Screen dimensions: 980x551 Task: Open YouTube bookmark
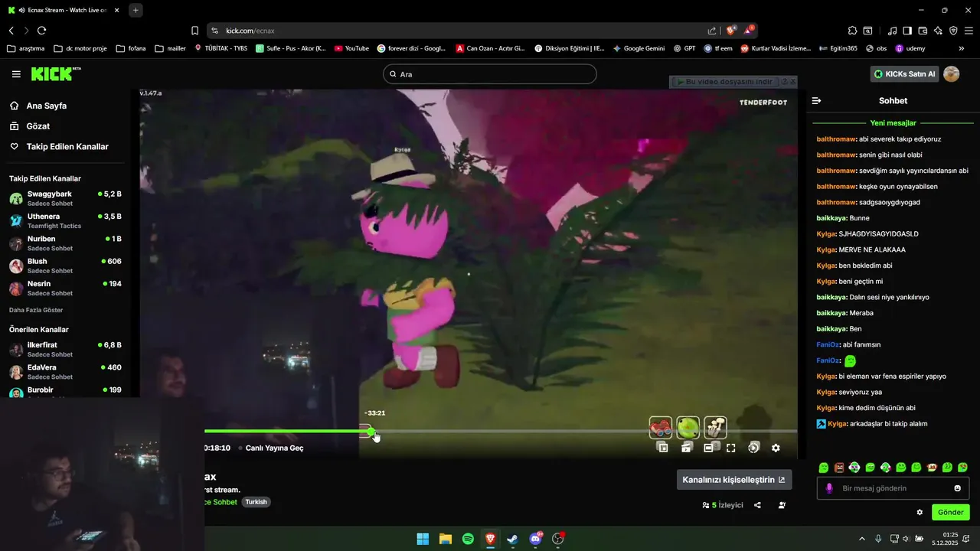tap(351, 48)
